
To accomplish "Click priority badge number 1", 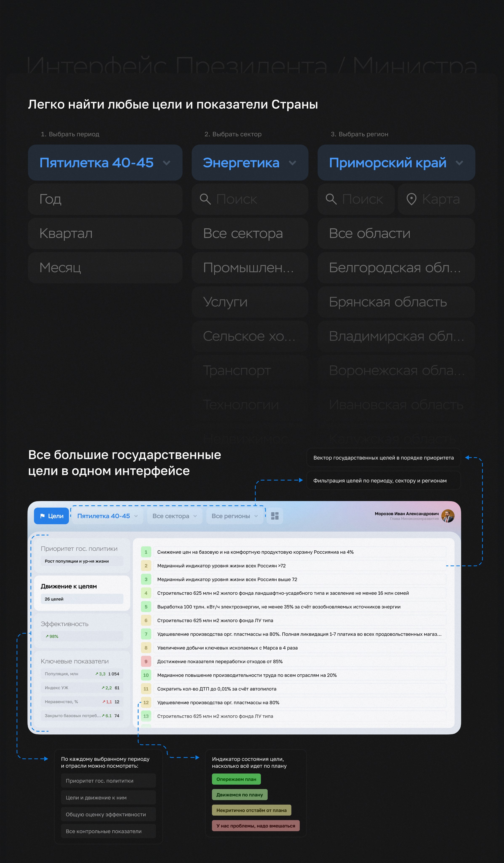I will coord(146,552).
